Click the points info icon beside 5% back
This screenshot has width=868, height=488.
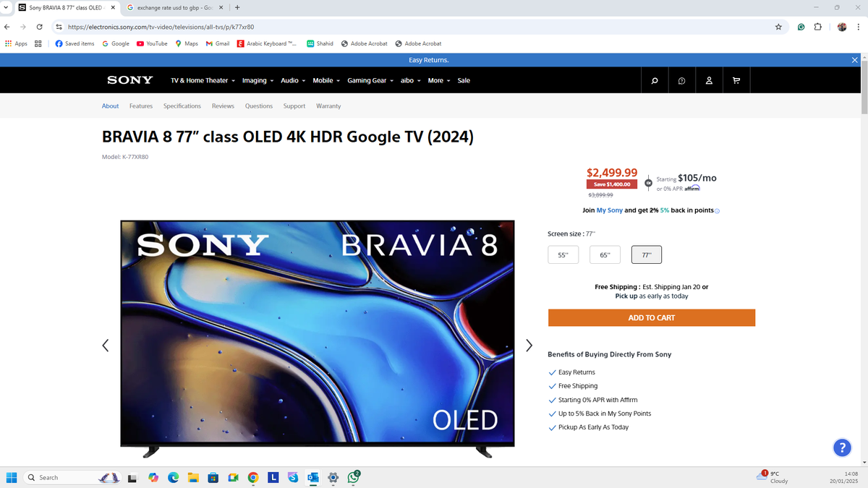[x=717, y=211]
